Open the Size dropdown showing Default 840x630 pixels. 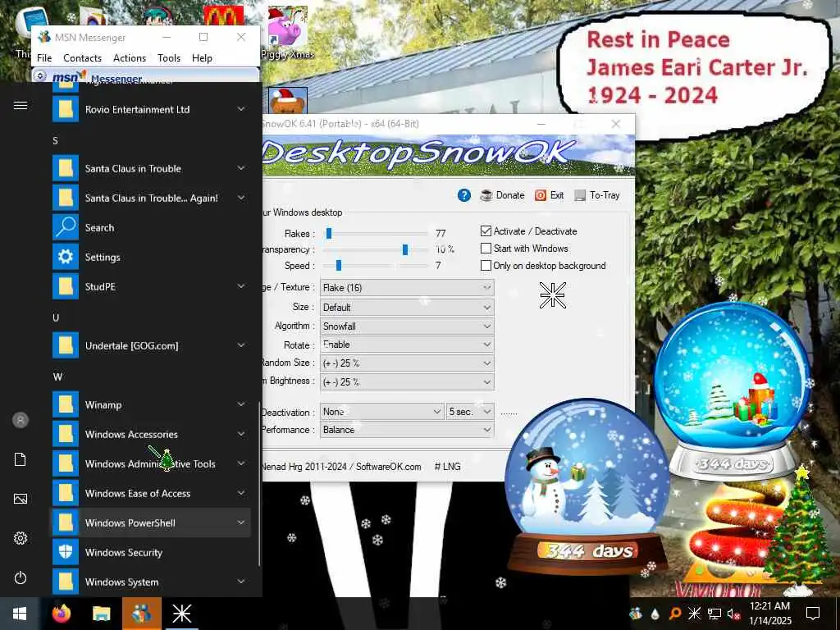point(407,308)
